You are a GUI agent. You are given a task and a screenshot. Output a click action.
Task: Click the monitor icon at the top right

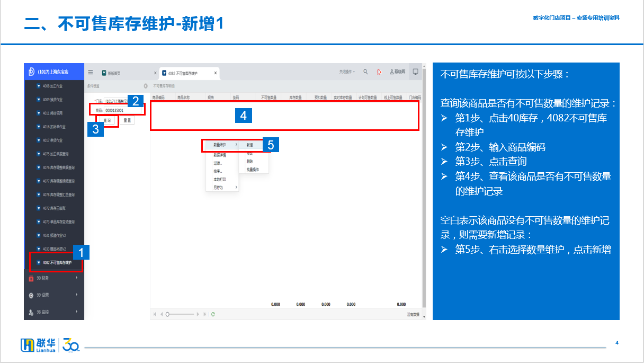click(416, 72)
